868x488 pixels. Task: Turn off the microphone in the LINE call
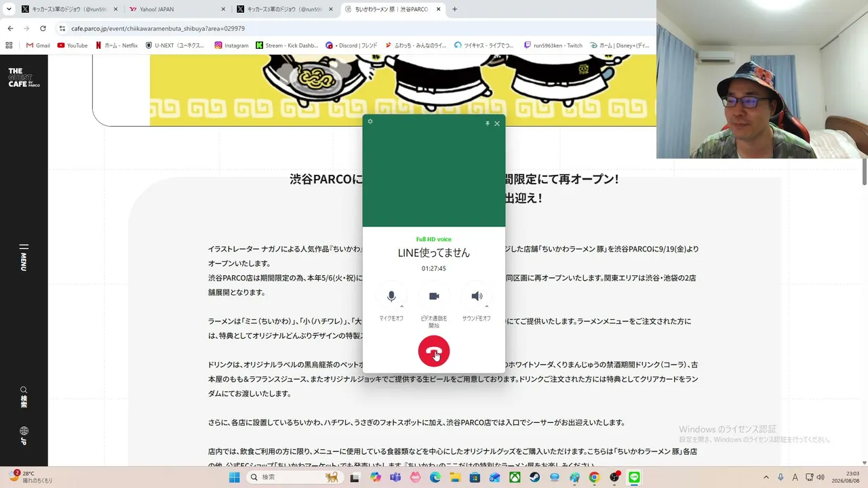tap(391, 296)
